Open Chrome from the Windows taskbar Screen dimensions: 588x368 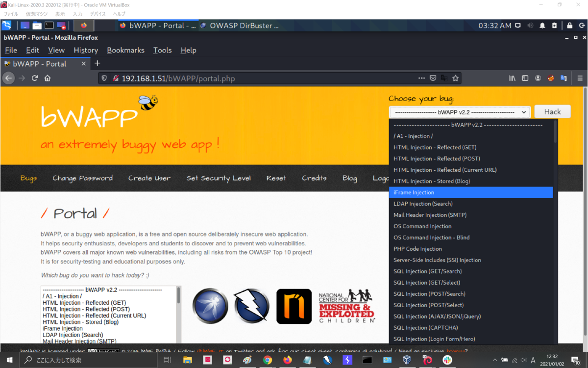coord(267,360)
